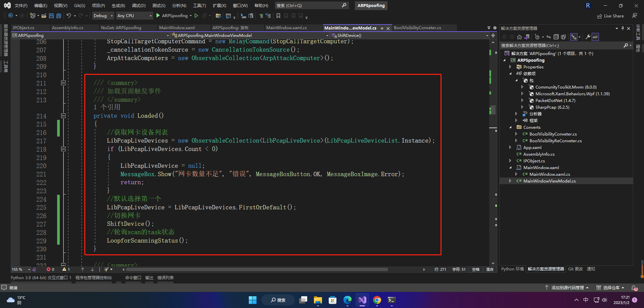Click the Save All icon
The height and width of the screenshot is (308, 644).
(x=59, y=15)
